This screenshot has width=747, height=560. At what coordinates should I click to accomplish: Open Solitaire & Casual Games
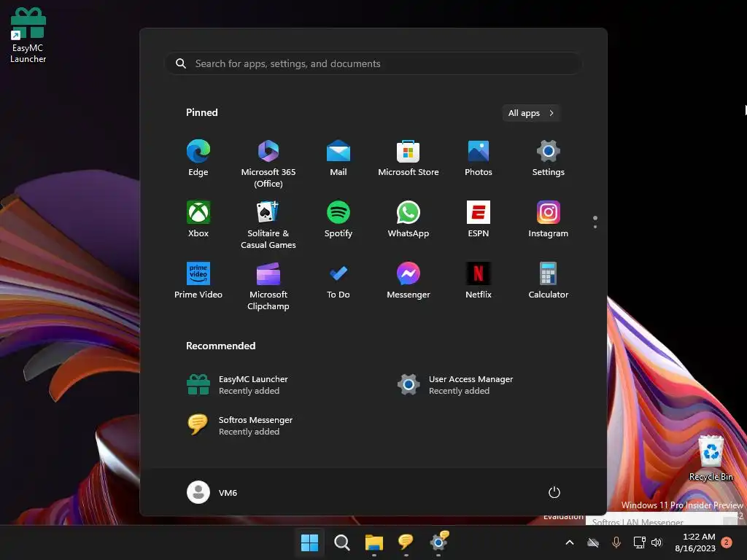[x=268, y=225]
